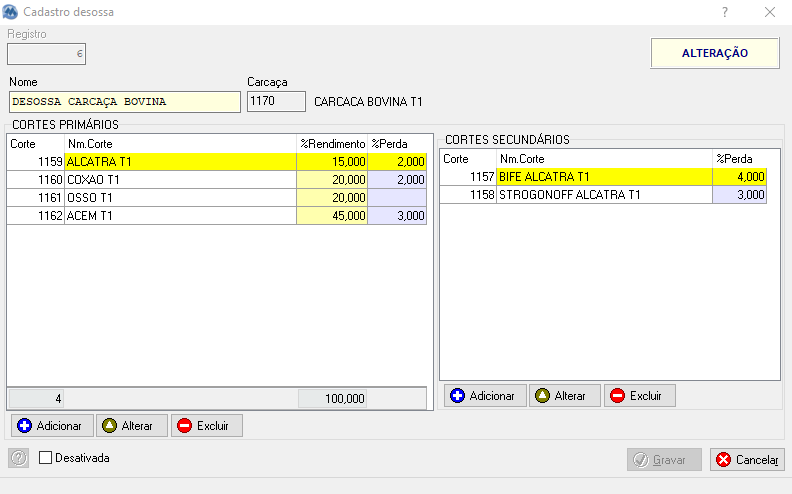Click the 15,000 rendimento value for ALCATRA T1

(x=332, y=162)
